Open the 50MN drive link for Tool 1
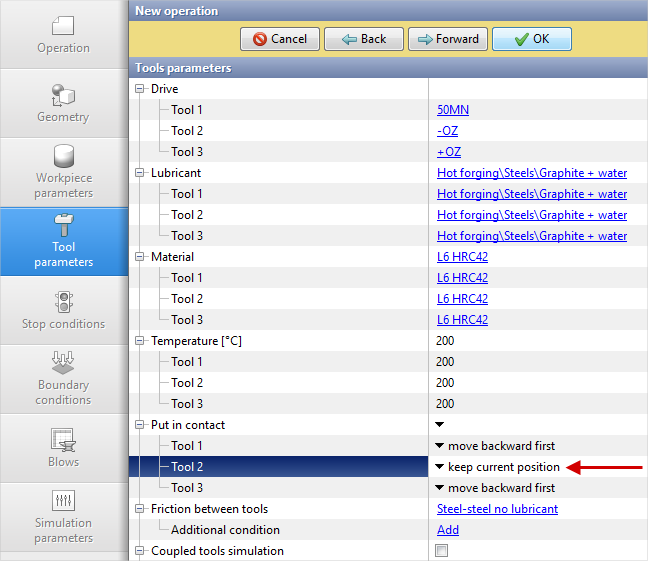The width and height of the screenshot is (648, 561). 452,110
